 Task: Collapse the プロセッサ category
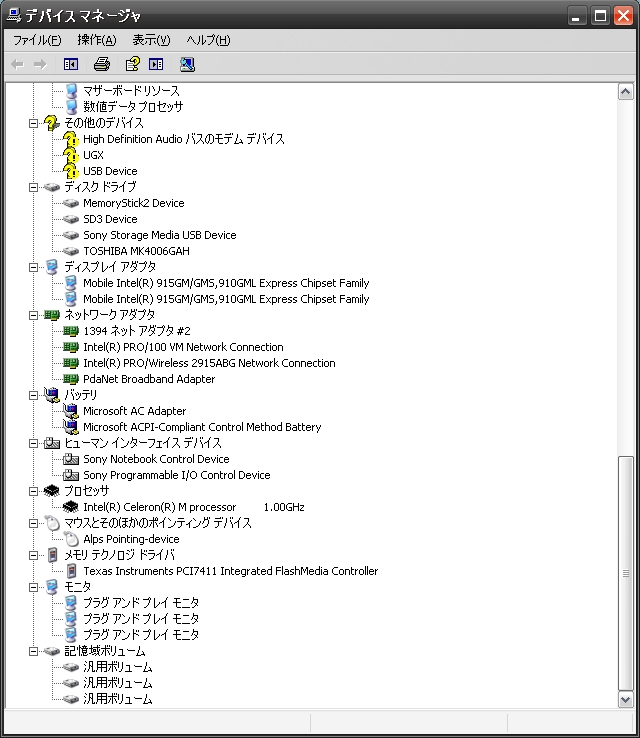click(33, 491)
